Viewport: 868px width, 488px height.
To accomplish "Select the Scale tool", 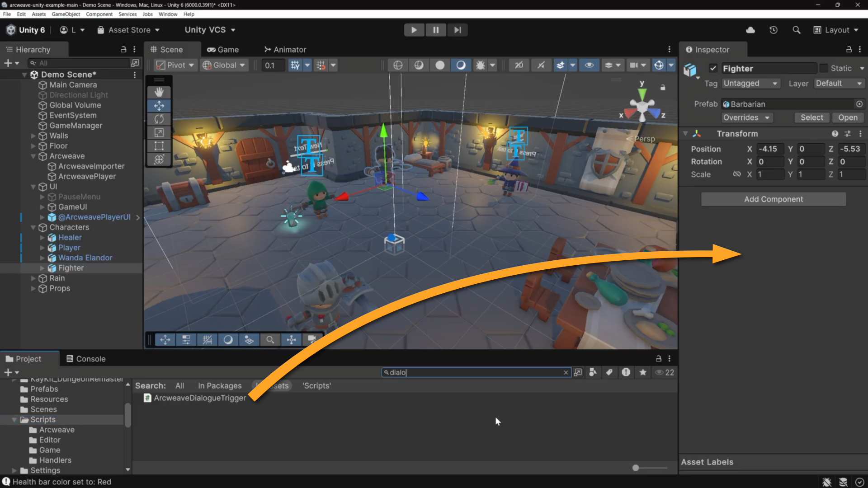I will pos(159,133).
